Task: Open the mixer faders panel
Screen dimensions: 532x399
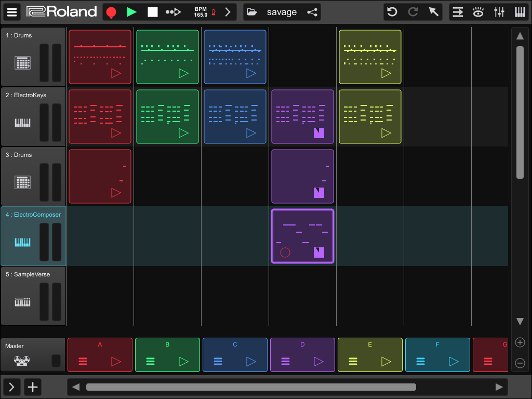Action: click(499, 12)
